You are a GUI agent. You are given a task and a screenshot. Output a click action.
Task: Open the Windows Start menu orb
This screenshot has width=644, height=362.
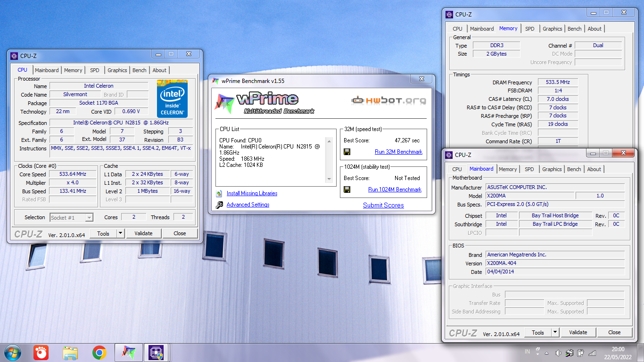(12, 353)
